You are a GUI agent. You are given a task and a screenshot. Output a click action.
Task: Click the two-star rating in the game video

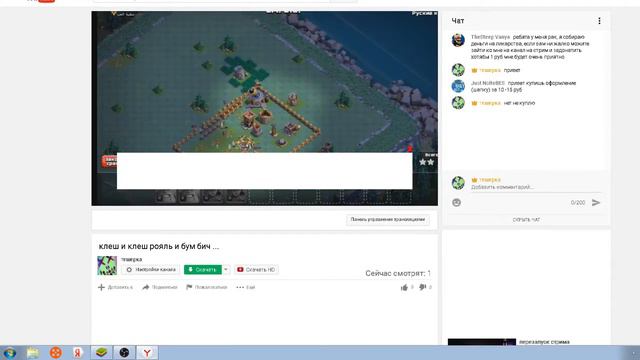(x=427, y=162)
